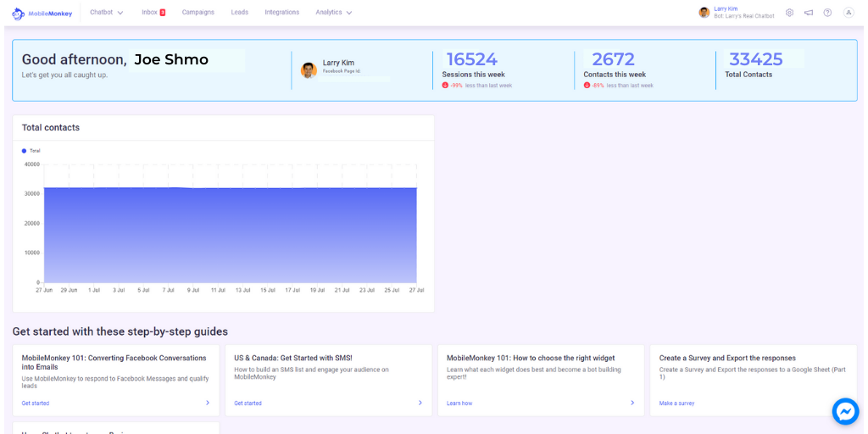Open the Messenger chat bubble widget

pos(845,411)
